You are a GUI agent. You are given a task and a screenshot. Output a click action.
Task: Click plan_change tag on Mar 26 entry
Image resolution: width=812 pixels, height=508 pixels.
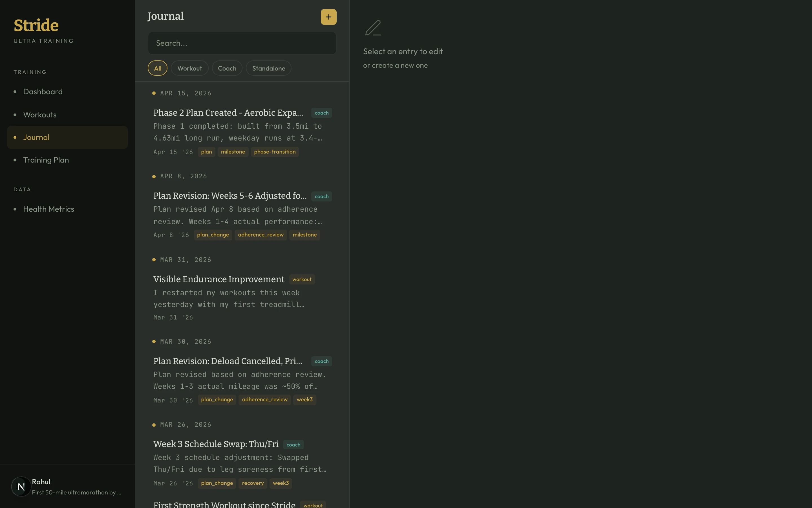coord(217,483)
